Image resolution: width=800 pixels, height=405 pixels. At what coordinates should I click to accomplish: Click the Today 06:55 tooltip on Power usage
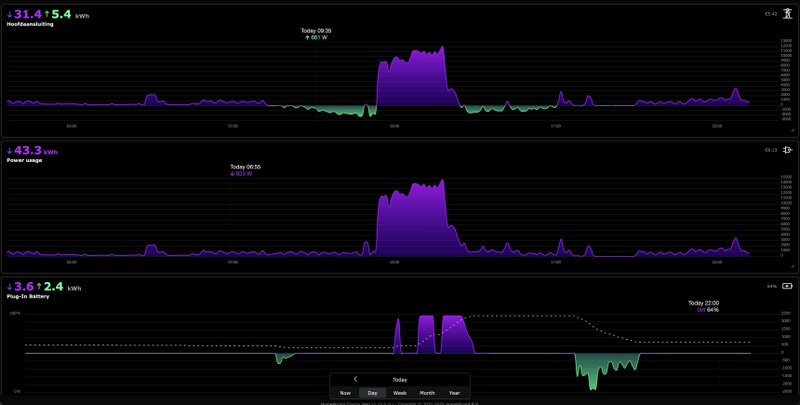[245, 170]
